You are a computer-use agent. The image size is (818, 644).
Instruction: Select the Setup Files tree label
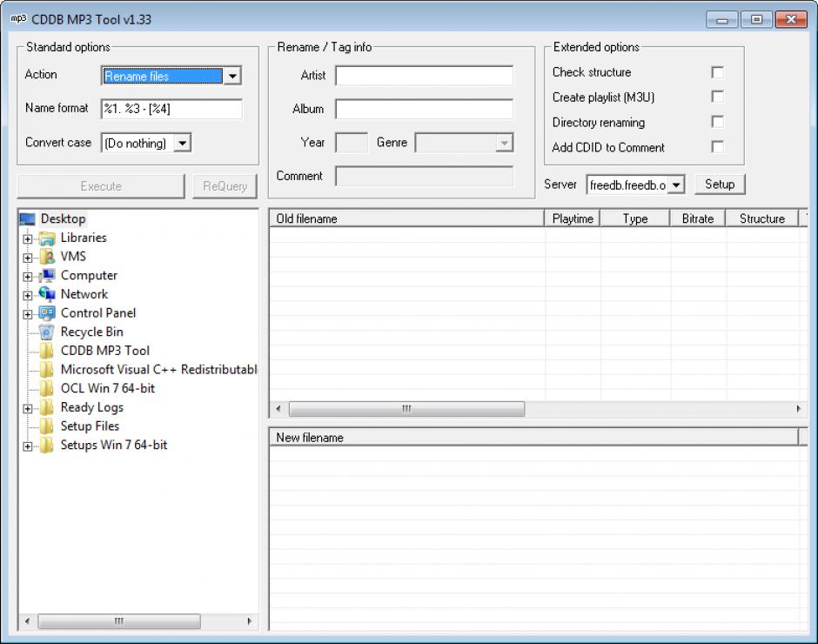[90, 426]
